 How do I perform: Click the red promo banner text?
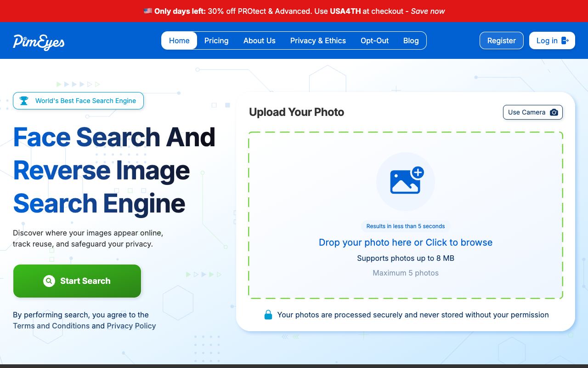point(294,11)
